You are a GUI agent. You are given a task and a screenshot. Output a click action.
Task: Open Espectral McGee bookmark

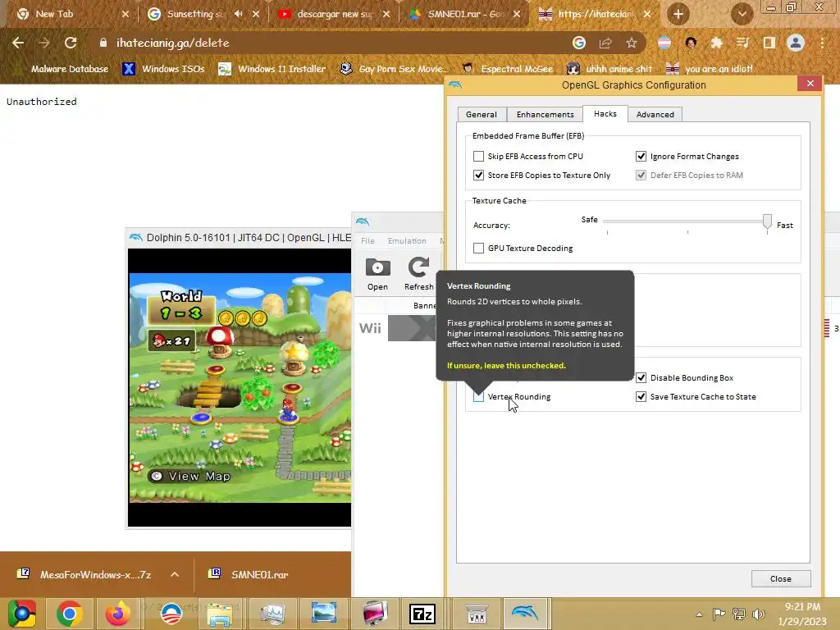point(508,69)
